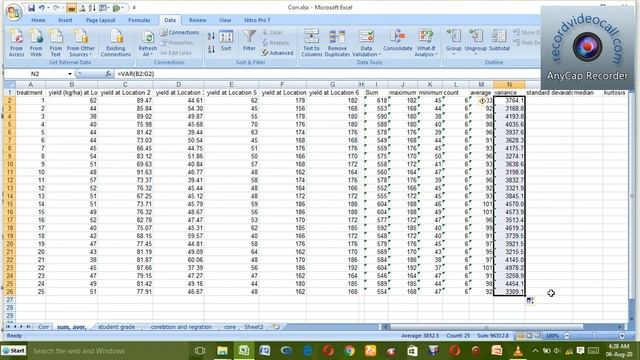
Task: Switch to Page Break Preview in status bar
Action: [538, 336]
